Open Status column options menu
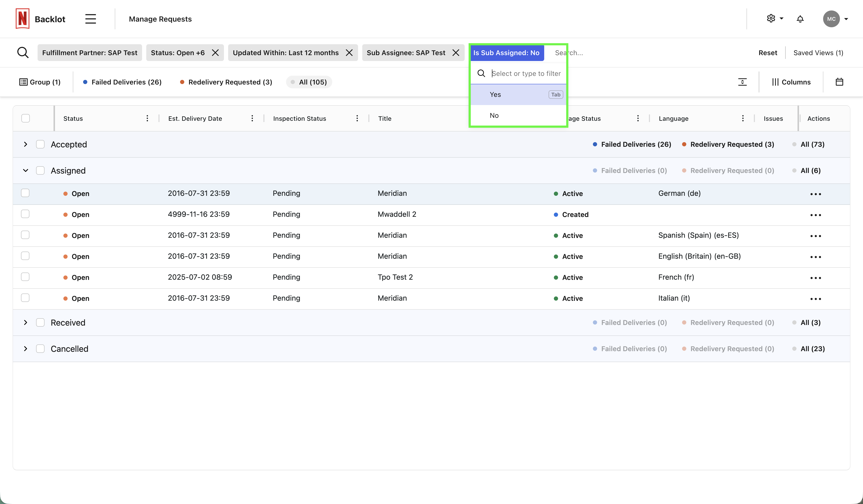863x504 pixels. click(x=147, y=118)
